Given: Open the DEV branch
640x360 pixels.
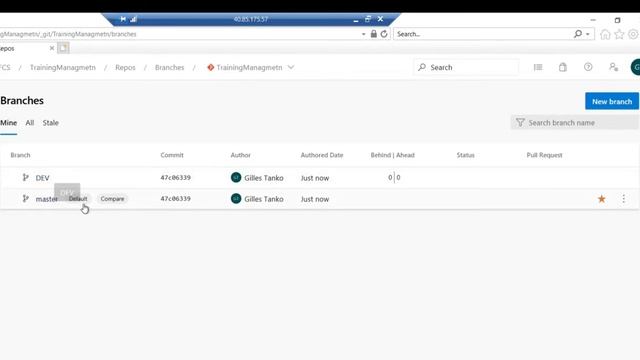Looking at the screenshot, I should tap(42, 178).
